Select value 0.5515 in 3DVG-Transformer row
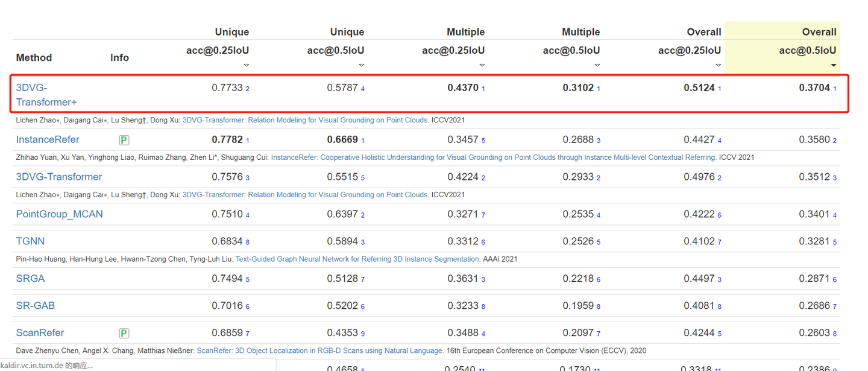This screenshot has height=371, width=868. (x=342, y=177)
